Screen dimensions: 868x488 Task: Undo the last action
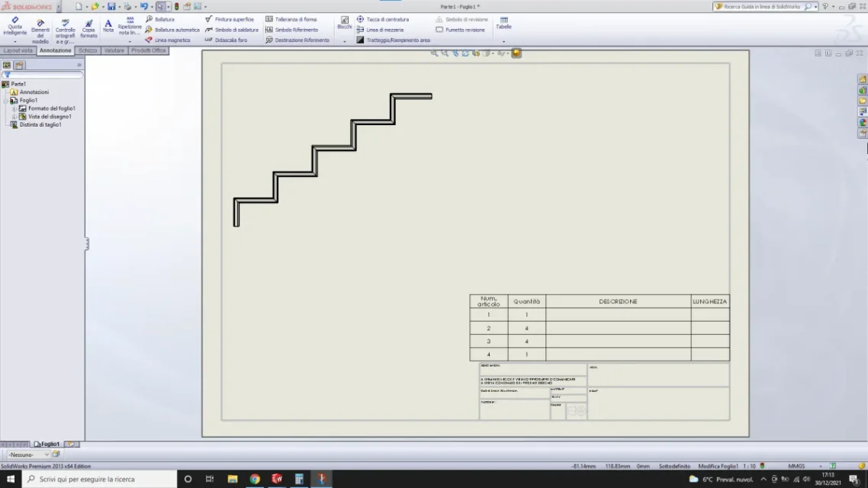[144, 7]
